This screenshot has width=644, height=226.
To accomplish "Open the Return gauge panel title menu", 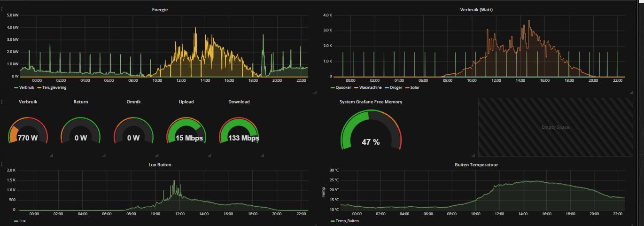I will (81, 101).
